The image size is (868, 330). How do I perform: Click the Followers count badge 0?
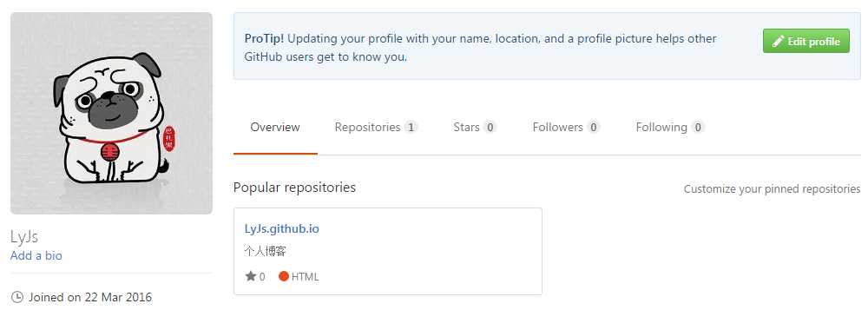click(x=593, y=128)
